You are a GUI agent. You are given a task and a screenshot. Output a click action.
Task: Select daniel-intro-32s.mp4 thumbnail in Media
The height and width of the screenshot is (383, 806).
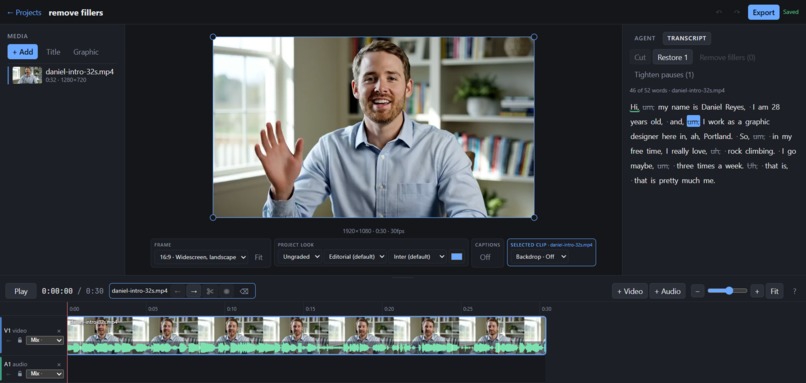[x=27, y=75]
